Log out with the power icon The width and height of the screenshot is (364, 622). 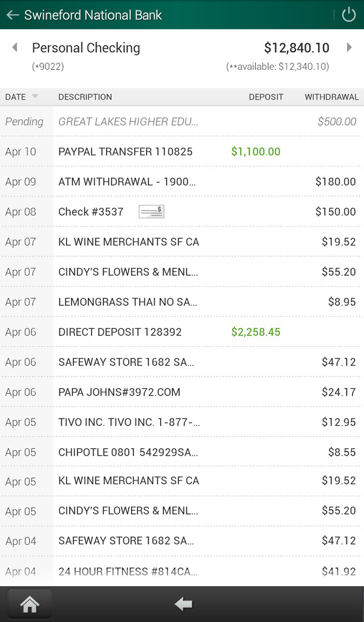348,15
